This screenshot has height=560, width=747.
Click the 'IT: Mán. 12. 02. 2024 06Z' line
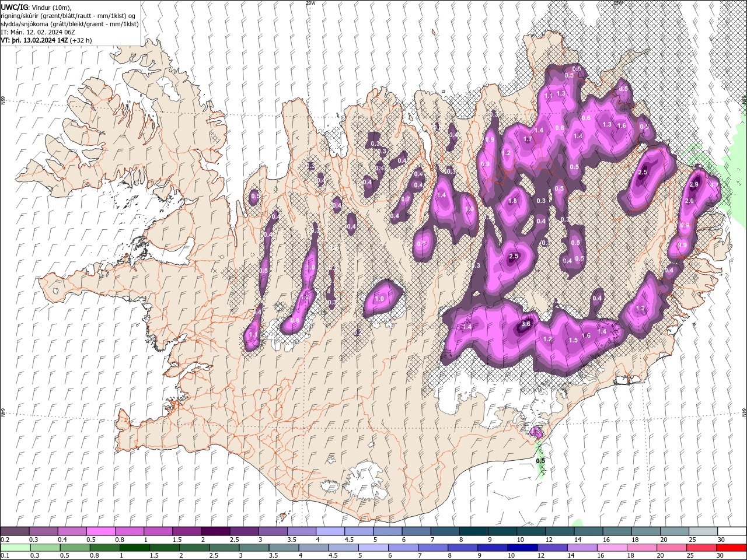[x=39, y=32]
